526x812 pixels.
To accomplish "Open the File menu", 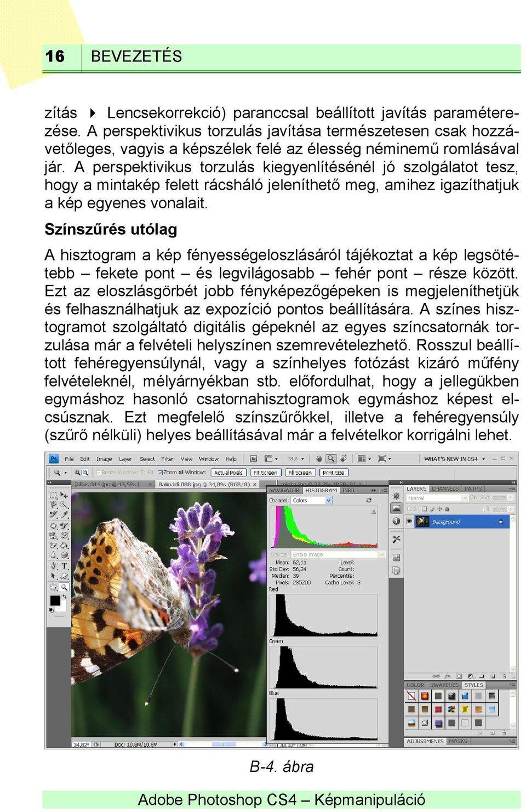I will point(69,459).
